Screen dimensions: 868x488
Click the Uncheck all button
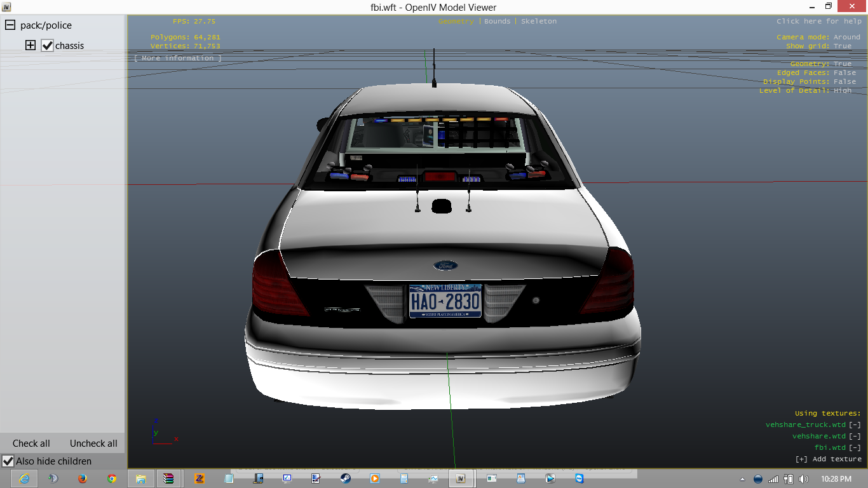click(x=93, y=444)
